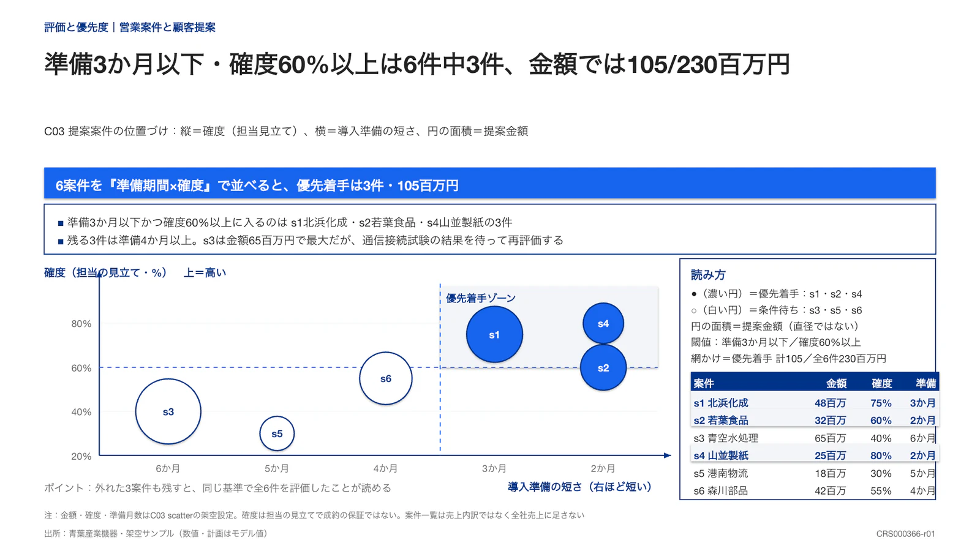Click the 48百万 amount cell
The width and height of the screenshot is (980, 551).
(x=830, y=403)
